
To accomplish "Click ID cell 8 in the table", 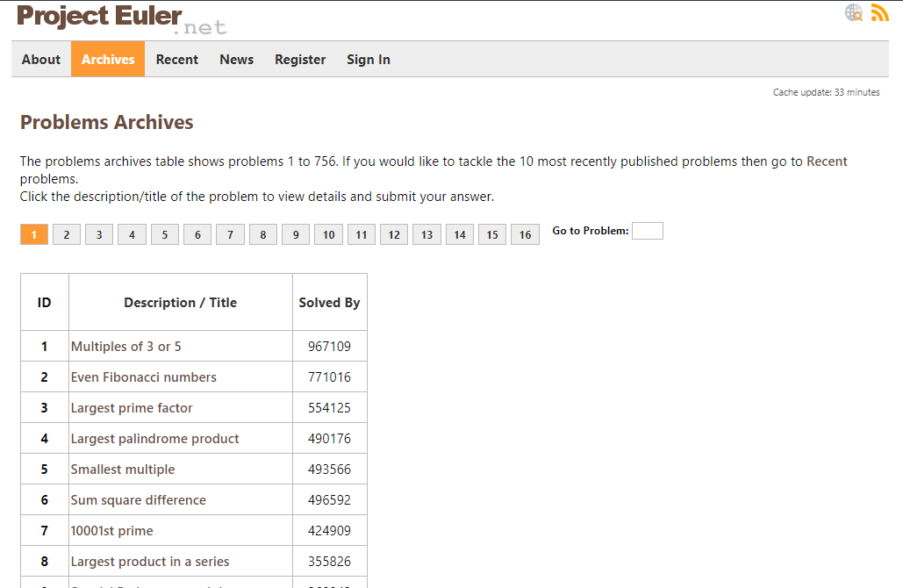I will click(45, 562).
